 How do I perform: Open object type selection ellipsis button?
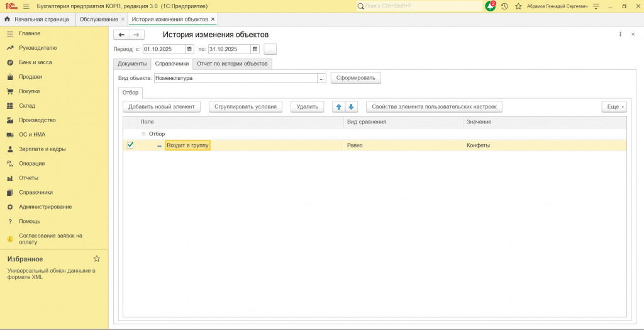(321, 77)
